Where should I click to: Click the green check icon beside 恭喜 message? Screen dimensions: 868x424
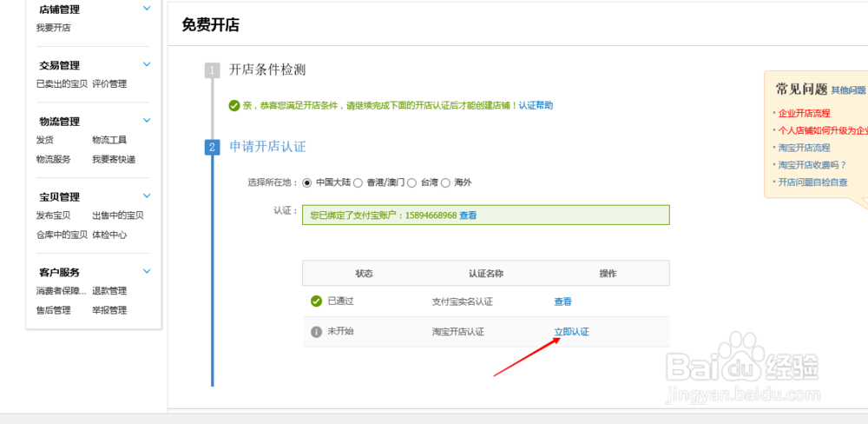tap(234, 105)
